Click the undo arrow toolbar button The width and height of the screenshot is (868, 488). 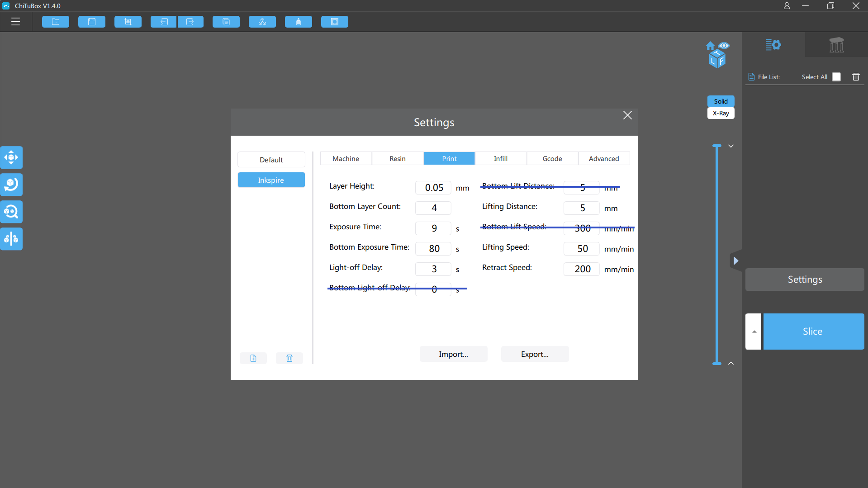[164, 22]
